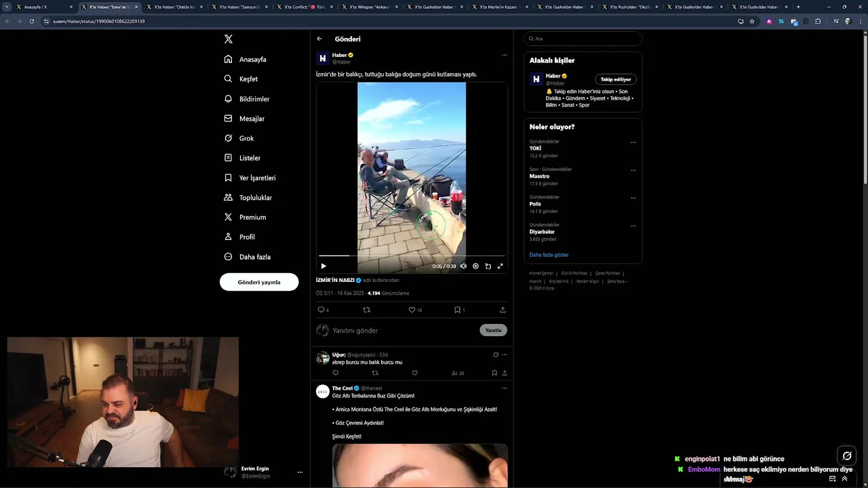Open the X logo home icon
The width and height of the screenshot is (868, 488).
tap(229, 39)
